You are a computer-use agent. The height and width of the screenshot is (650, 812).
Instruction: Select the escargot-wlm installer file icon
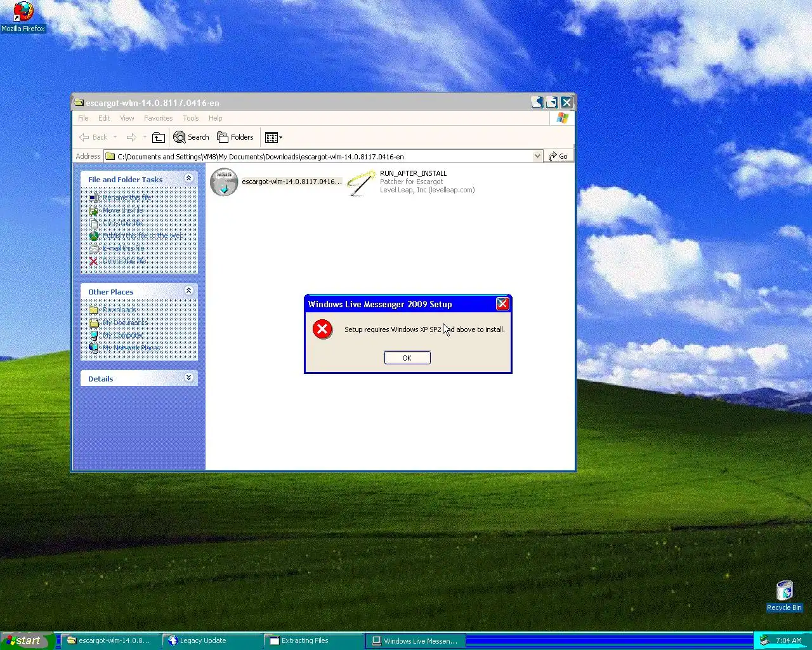coord(224,182)
